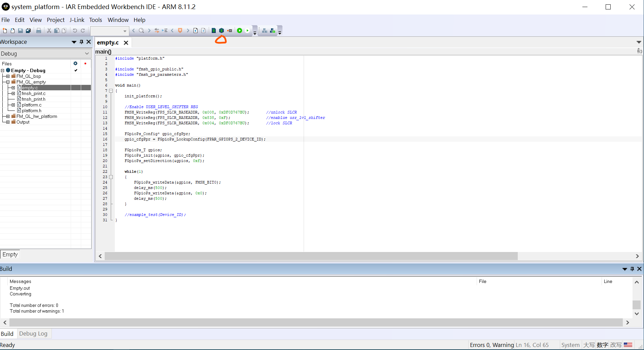Pin the Workspace panel
This screenshot has width=644, height=350.
(81, 42)
